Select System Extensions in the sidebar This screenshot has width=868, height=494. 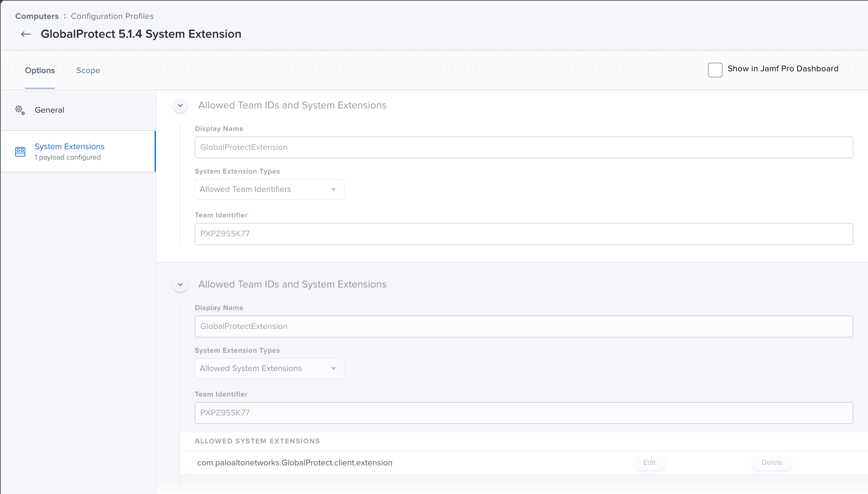click(x=78, y=151)
